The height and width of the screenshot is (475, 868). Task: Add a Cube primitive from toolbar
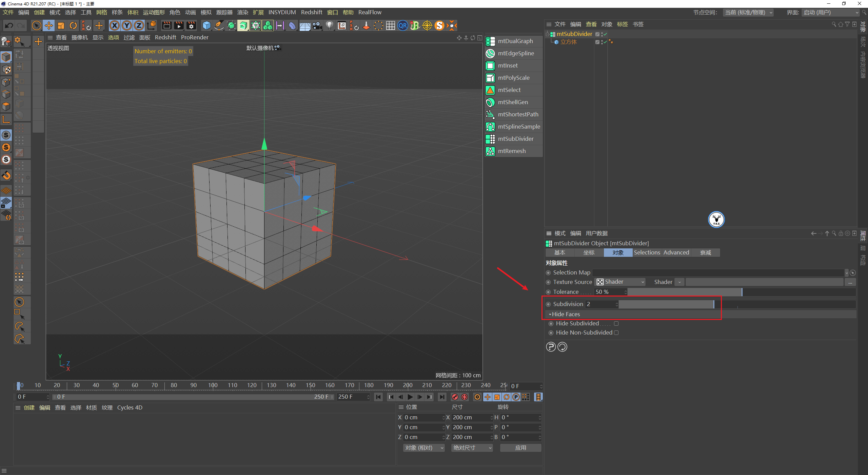[x=206, y=25]
